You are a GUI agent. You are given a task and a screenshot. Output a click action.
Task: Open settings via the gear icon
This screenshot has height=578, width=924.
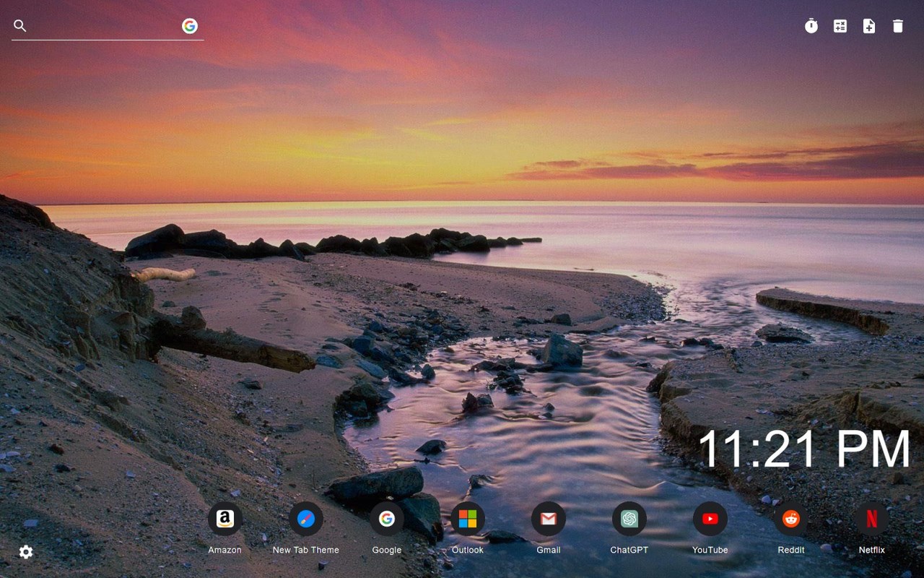(26, 552)
